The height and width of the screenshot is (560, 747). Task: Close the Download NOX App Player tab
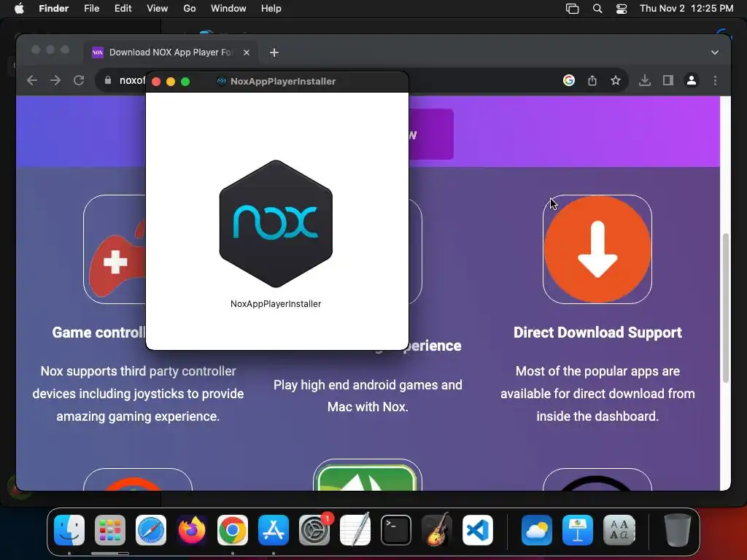(x=247, y=52)
